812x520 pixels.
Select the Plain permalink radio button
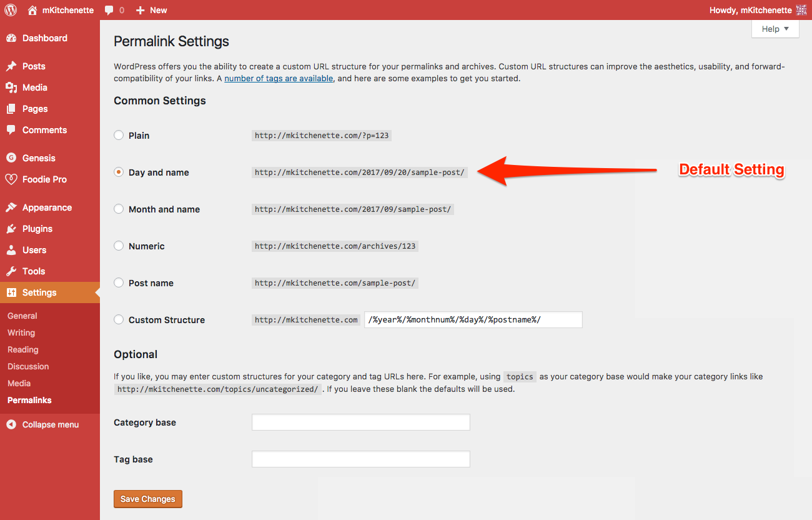click(119, 135)
